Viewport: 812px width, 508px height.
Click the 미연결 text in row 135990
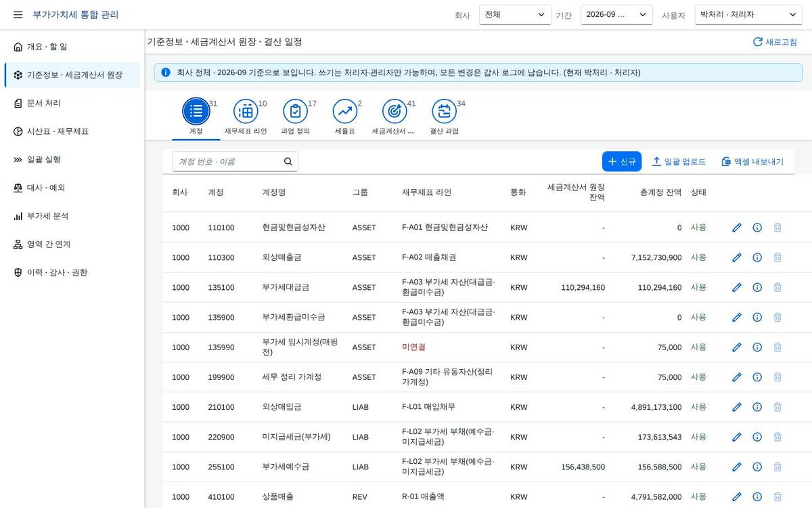coord(413,347)
